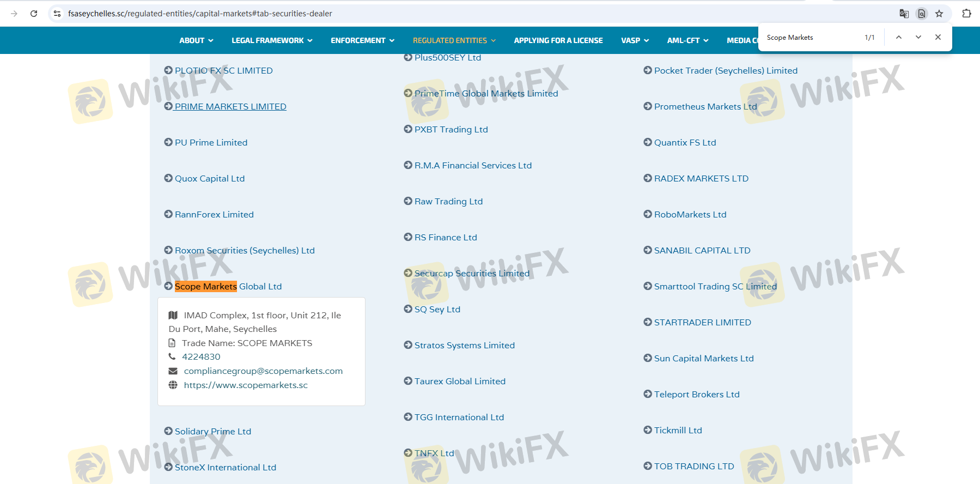The image size is (980, 484).
Task: Click the arrow icon next to RoboMarkets Ltd
Action: tap(648, 214)
